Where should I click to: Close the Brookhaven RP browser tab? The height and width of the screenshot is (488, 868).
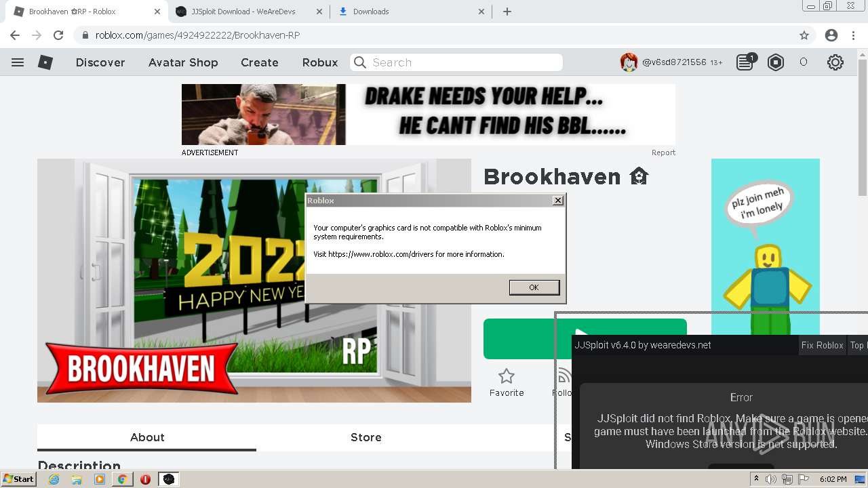(157, 12)
